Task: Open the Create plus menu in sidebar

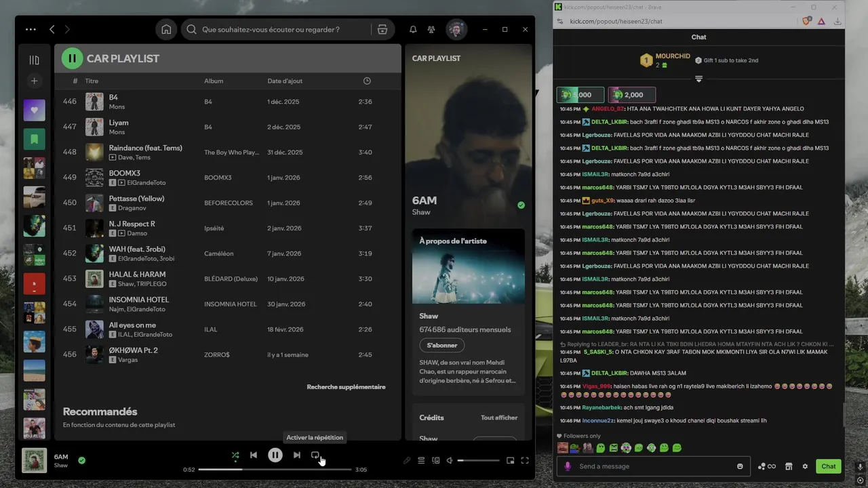Action: [x=34, y=81]
